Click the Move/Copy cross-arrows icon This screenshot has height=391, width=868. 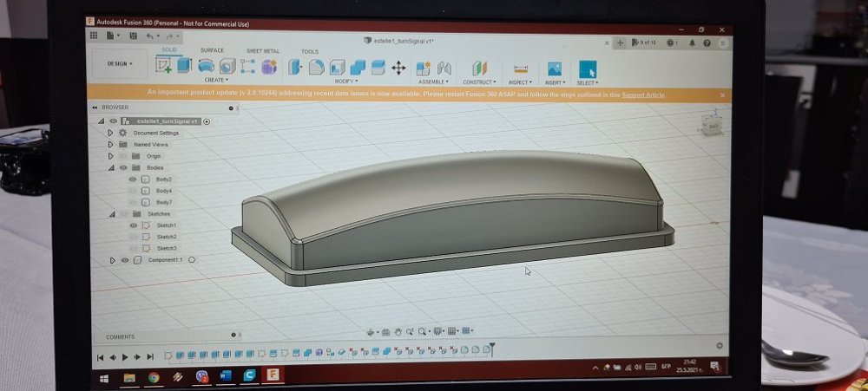(398, 68)
